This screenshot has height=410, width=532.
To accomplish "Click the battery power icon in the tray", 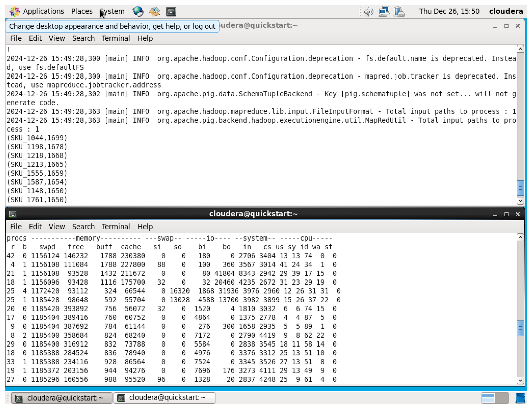I will click(399, 11).
